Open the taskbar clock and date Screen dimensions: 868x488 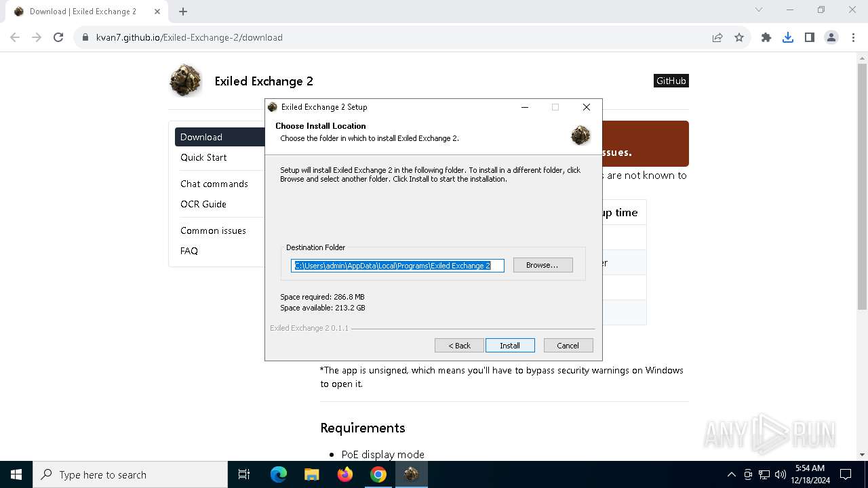pos(809,474)
